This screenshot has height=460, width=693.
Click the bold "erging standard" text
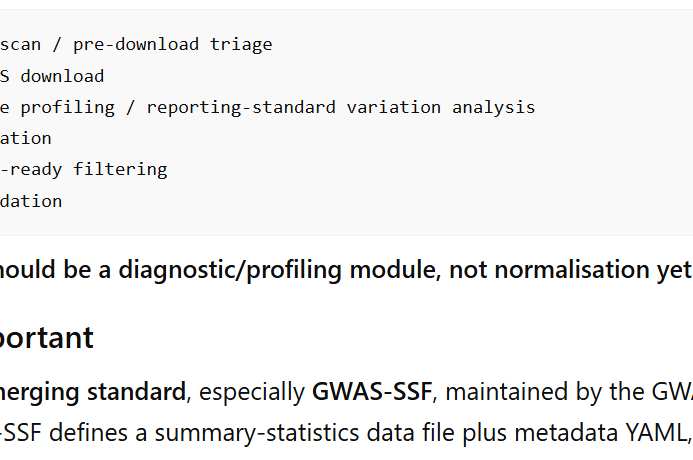(x=93, y=392)
